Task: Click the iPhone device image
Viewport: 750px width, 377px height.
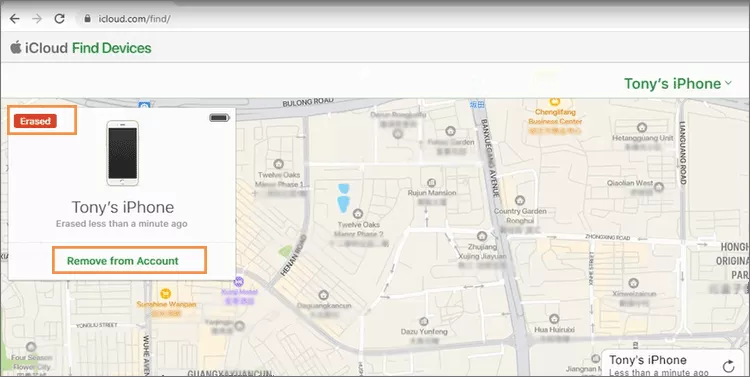Action: point(122,153)
